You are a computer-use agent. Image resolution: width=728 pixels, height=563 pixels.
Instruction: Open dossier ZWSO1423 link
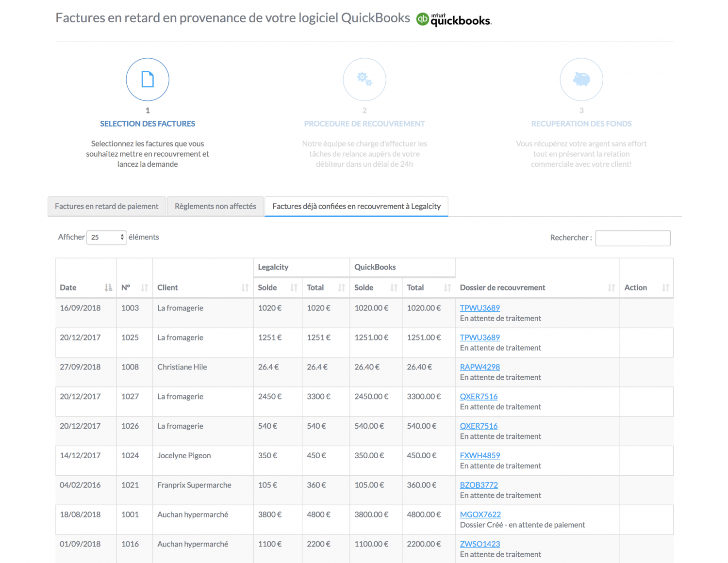[480, 544]
